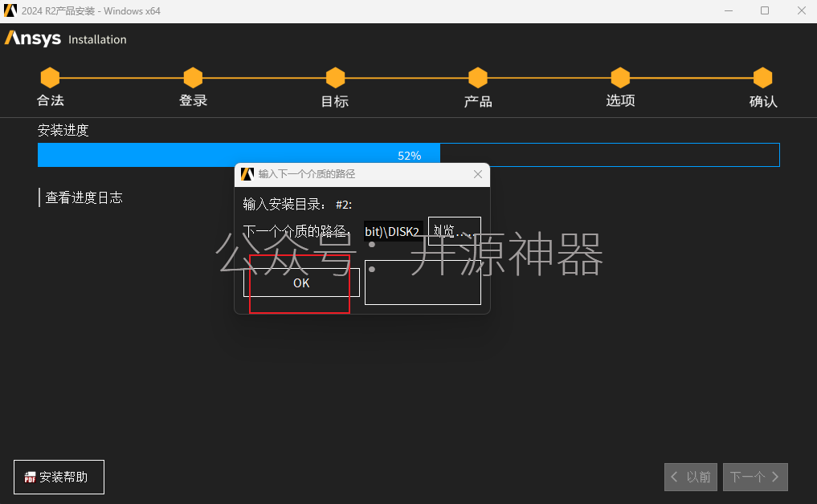Click the 以前 previous button
This screenshot has height=504, width=817.
[690, 477]
